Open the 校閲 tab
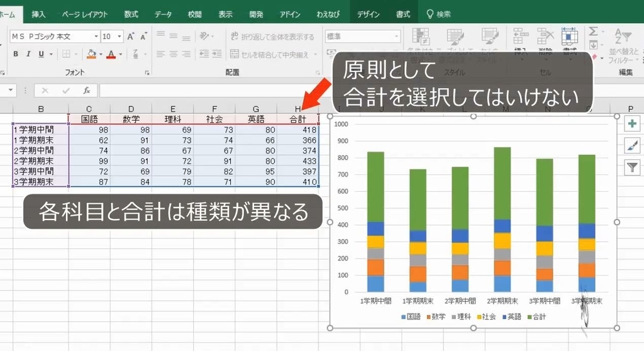Viewport: 644px width, 351px height. point(195,14)
